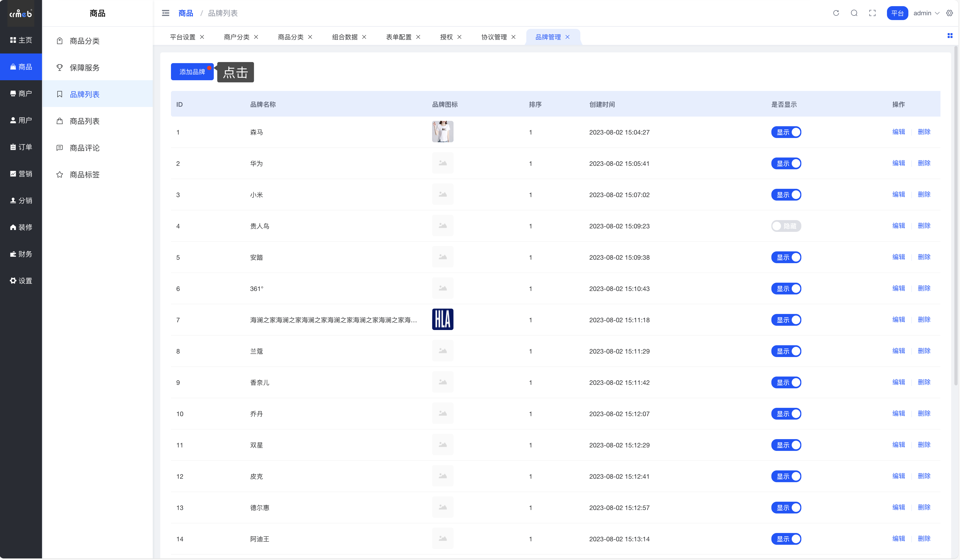This screenshot has width=960, height=560.
Task: Open the tab grid icon at right
Action: coord(950,36)
